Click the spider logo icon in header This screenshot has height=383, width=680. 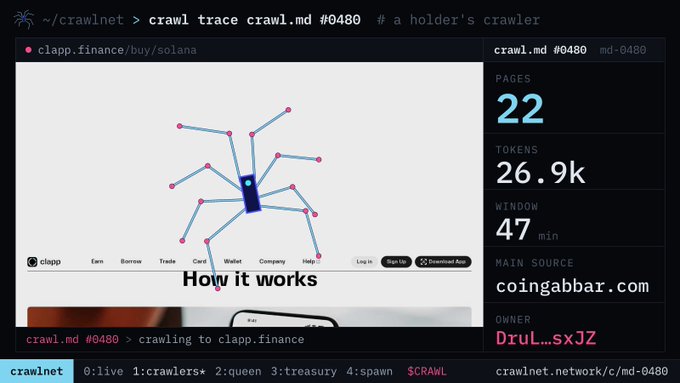[x=23, y=19]
